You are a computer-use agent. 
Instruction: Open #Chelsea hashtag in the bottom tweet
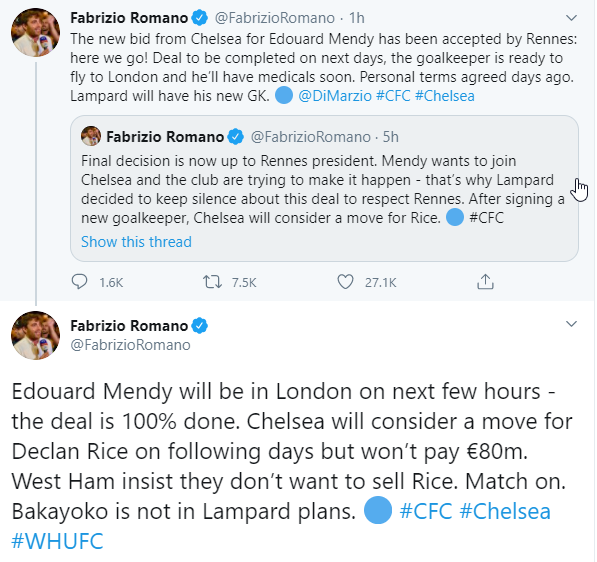[x=505, y=511]
